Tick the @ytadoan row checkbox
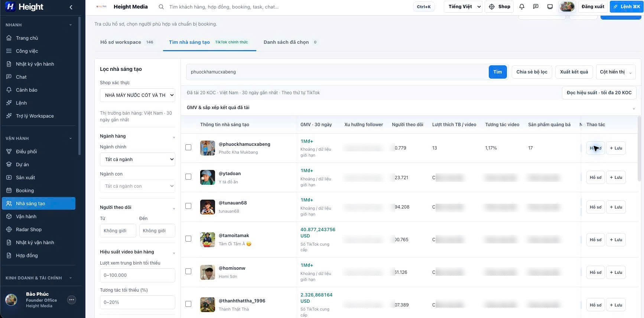Screen dimensions: 644x318 point(188,177)
